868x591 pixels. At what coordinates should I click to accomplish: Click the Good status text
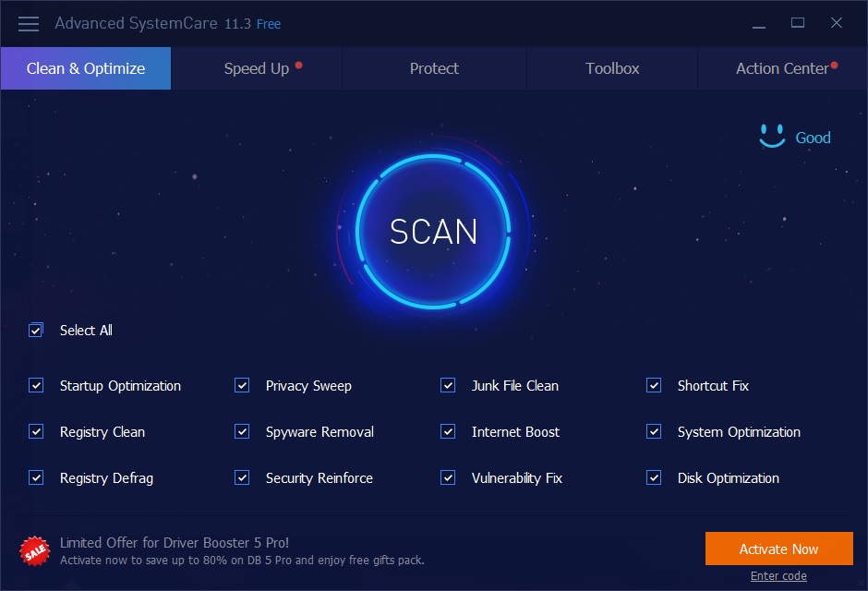[x=813, y=138]
